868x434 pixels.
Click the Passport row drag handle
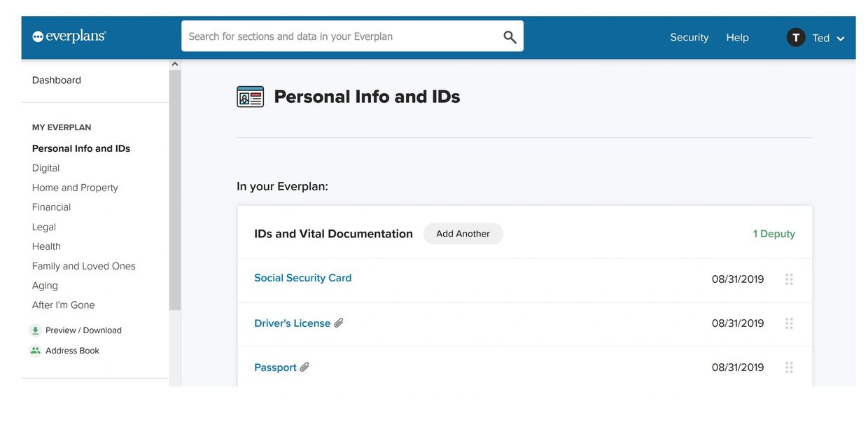click(x=789, y=367)
